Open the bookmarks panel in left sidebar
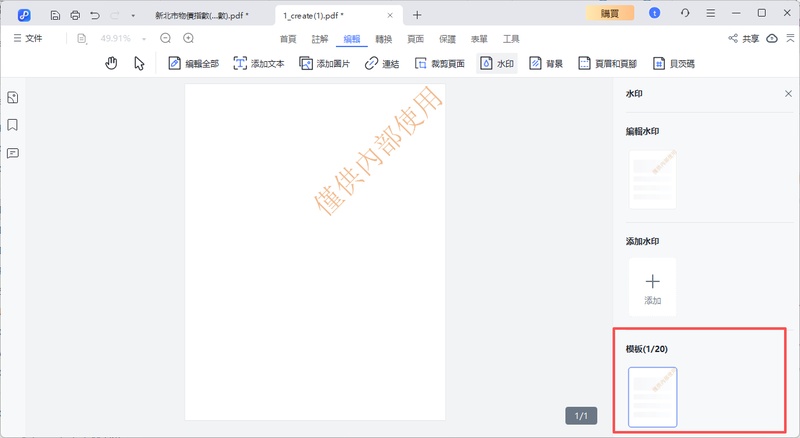Screen dimensions: 800x438 [13, 125]
